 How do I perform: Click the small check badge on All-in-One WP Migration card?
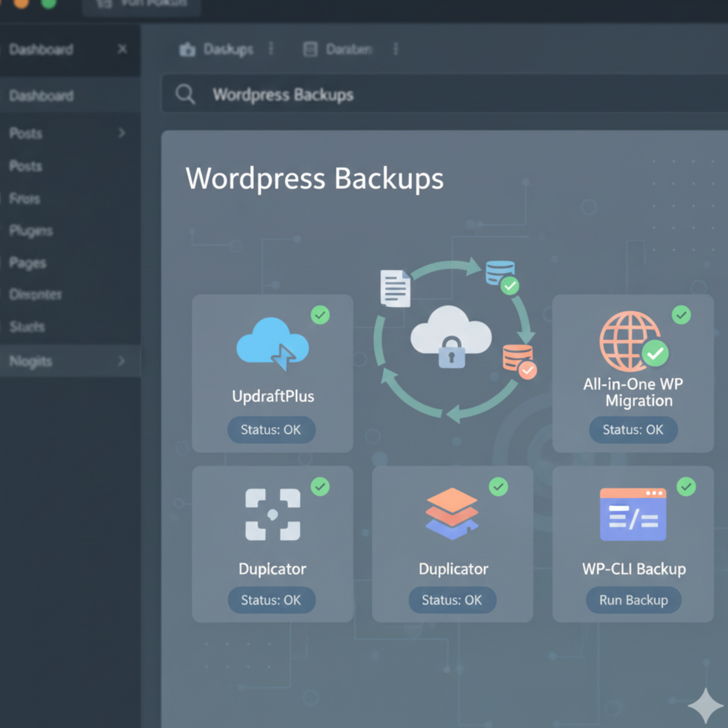coord(681,315)
